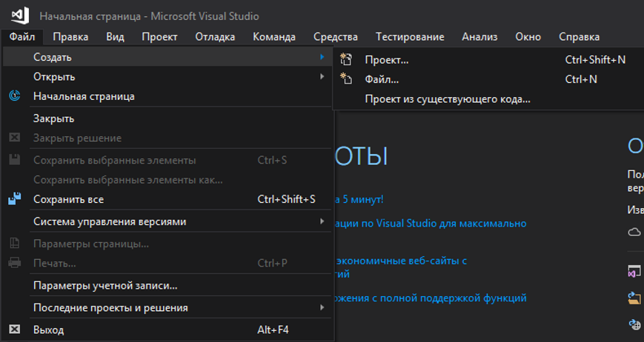Choose Проект... in the Создать submenu
Screen dimensions: 644x342
tap(488, 60)
